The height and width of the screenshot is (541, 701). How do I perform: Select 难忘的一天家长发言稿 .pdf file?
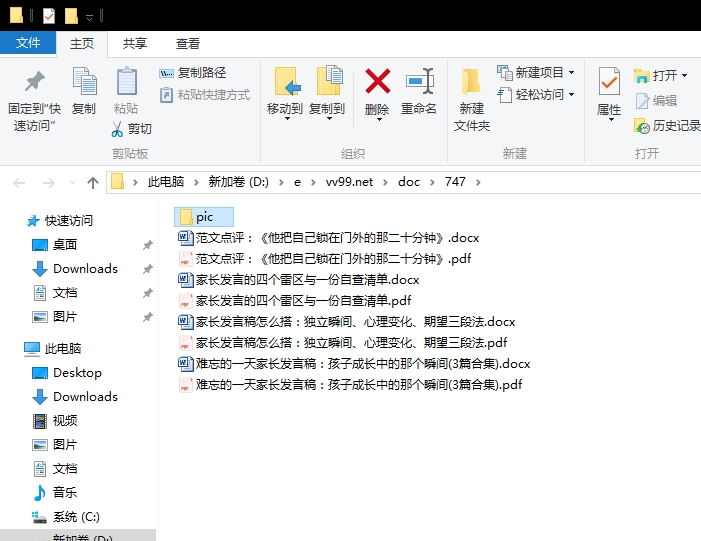coord(350,385)
